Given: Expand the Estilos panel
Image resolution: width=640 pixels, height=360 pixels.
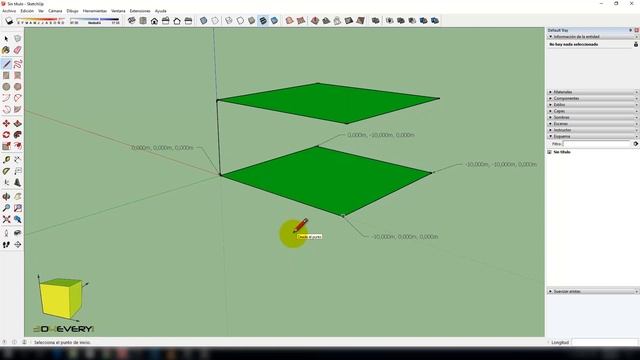Looking at the screenshot, I should [x=593, y=104].
